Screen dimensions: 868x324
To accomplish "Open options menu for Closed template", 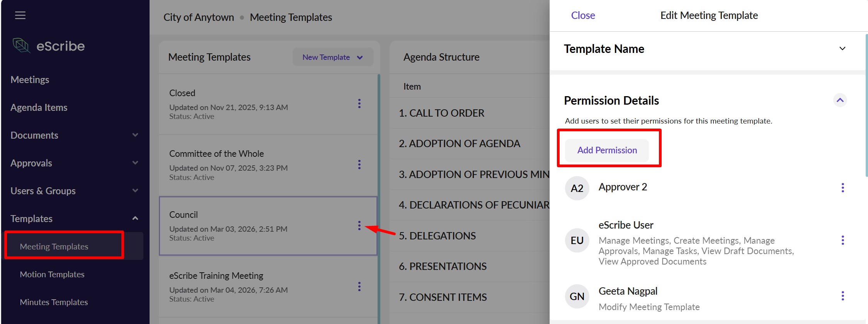I will pyautogui.click(x=359, y=103).
